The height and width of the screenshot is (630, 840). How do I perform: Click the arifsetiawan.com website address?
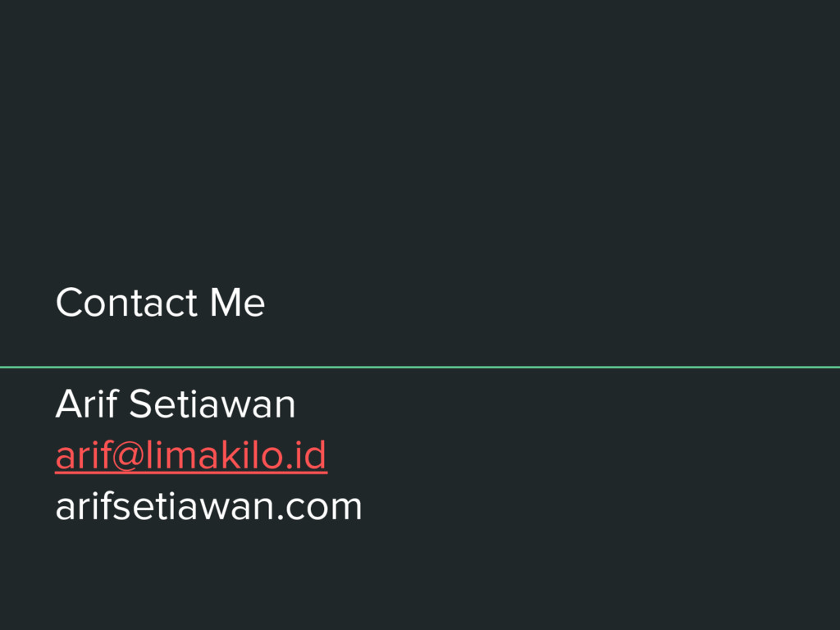pyautogui.click(x=208, y=506)
